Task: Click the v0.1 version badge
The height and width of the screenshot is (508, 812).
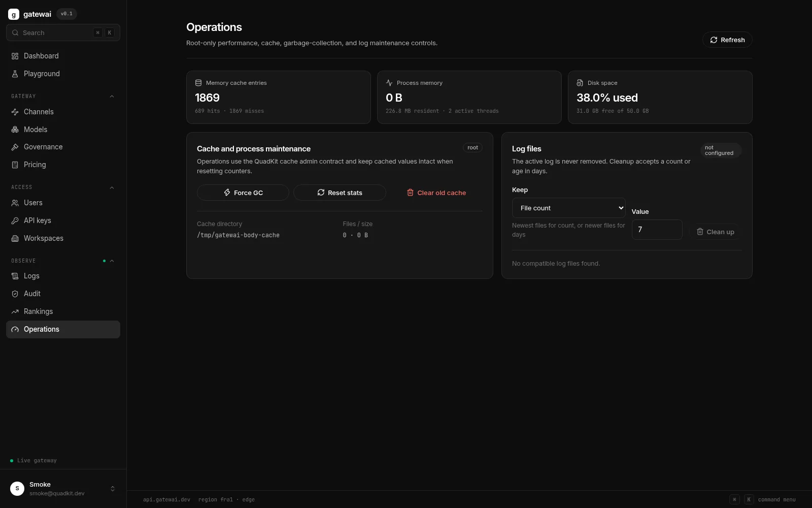Action: tap(66, 14)
